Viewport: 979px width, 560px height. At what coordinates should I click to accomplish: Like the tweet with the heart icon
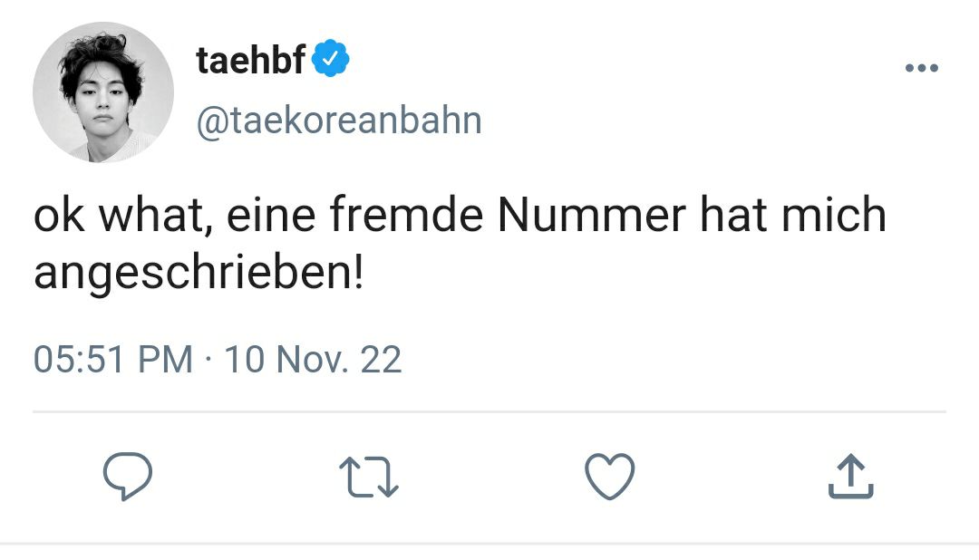[610, 477]
